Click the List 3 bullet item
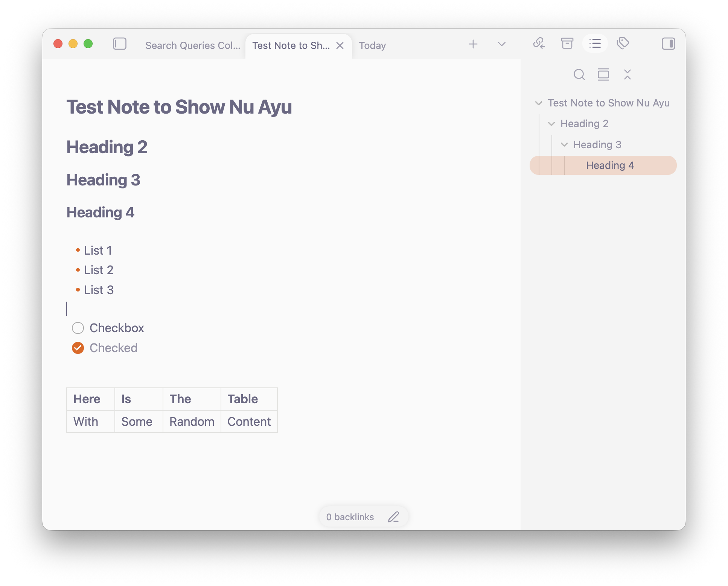This screenshot has width=728, height=586. tap(99, 290)
